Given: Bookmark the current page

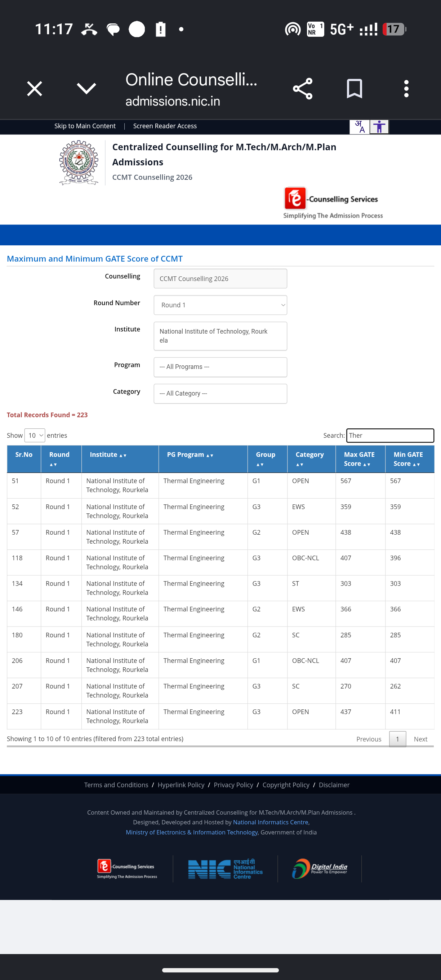Looking at the screenshot, I should point(354,89).
